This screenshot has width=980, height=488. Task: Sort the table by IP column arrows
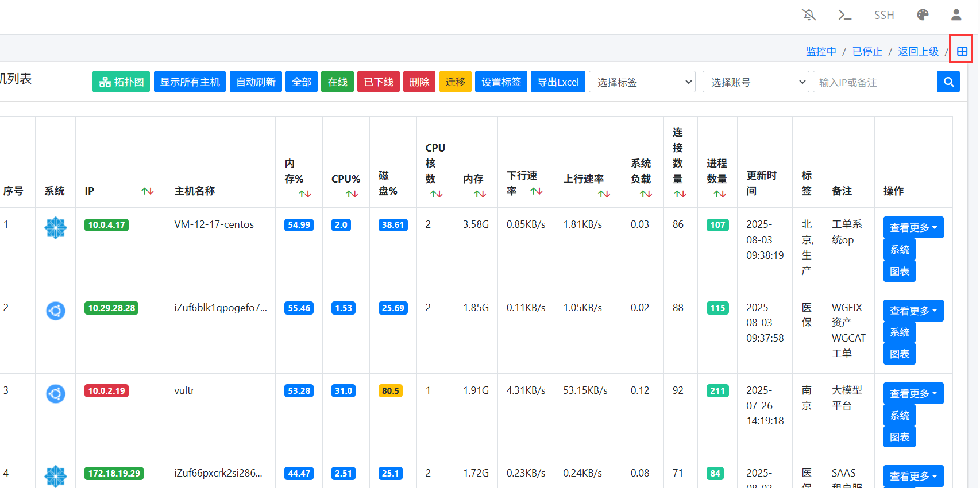click(148, 191)
